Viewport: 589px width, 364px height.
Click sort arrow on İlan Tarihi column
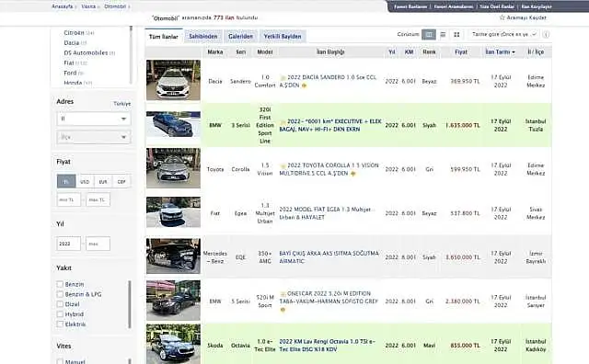click(x=514, y=52)
